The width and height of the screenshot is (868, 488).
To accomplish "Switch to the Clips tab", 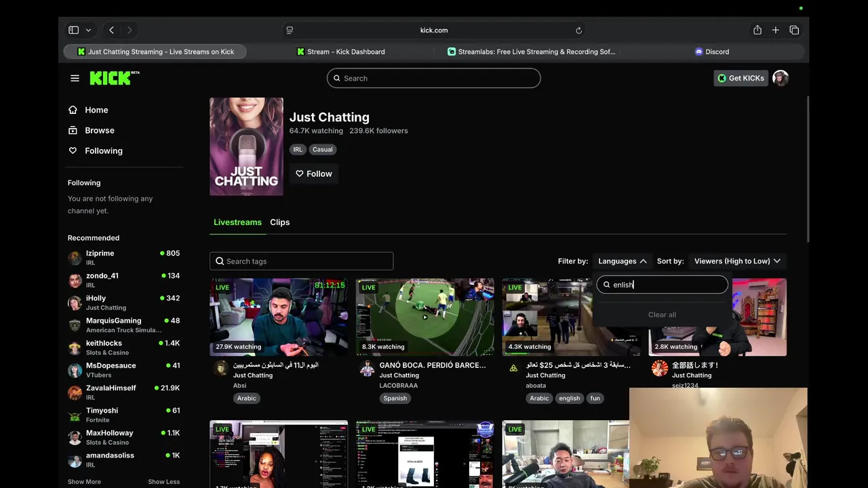I will point(279,222).
